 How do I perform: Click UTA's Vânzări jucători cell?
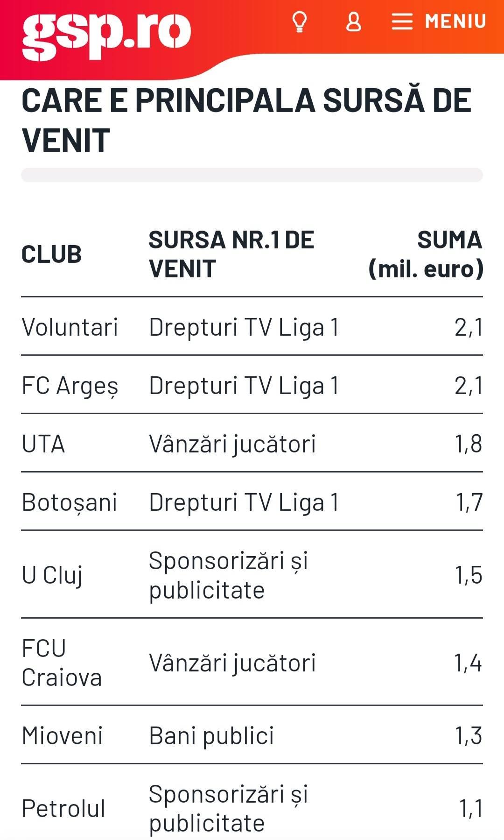tap(232, 444)
